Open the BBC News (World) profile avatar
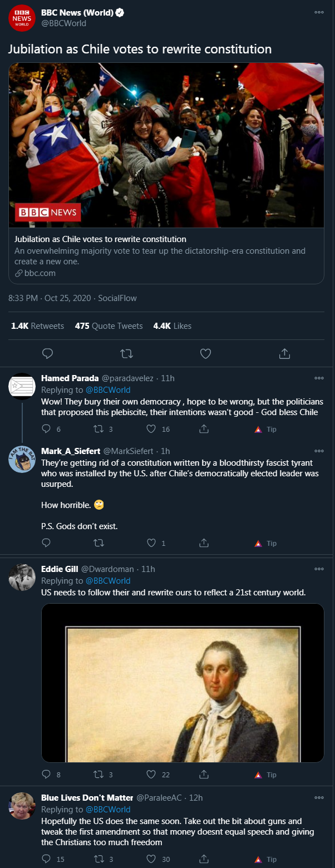This screenshot has height=868, width=335. coord(22,18)
